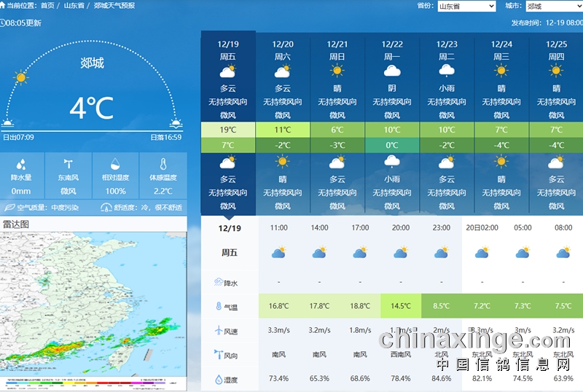Click the 湿度 droplet icon in hourly table

pos(218,380)
